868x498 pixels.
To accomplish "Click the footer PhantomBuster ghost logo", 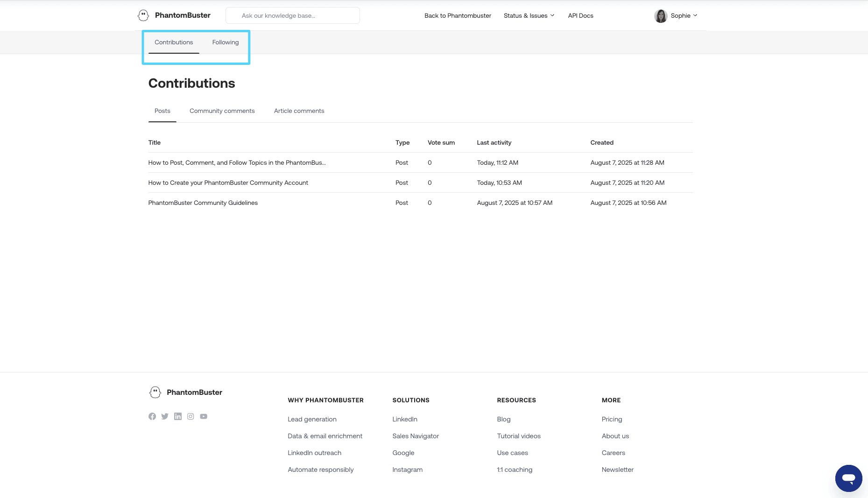I will click(155, 392).
